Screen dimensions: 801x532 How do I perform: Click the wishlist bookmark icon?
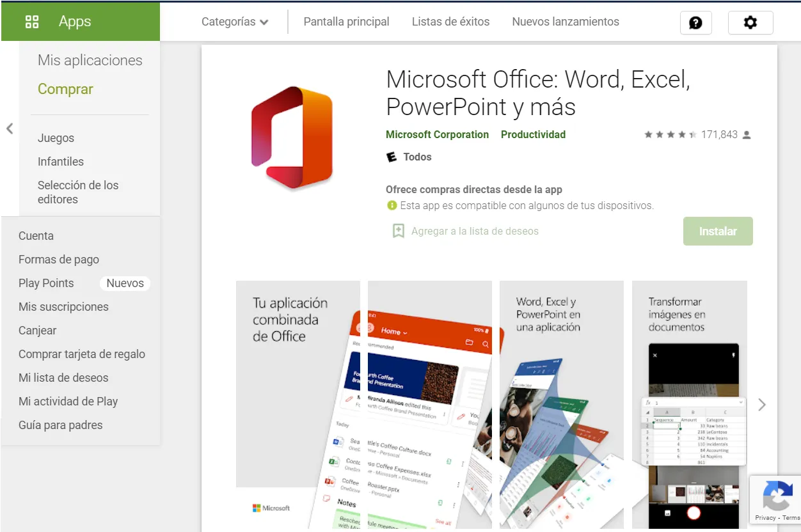pyautogui.click(x=398, y=231)
